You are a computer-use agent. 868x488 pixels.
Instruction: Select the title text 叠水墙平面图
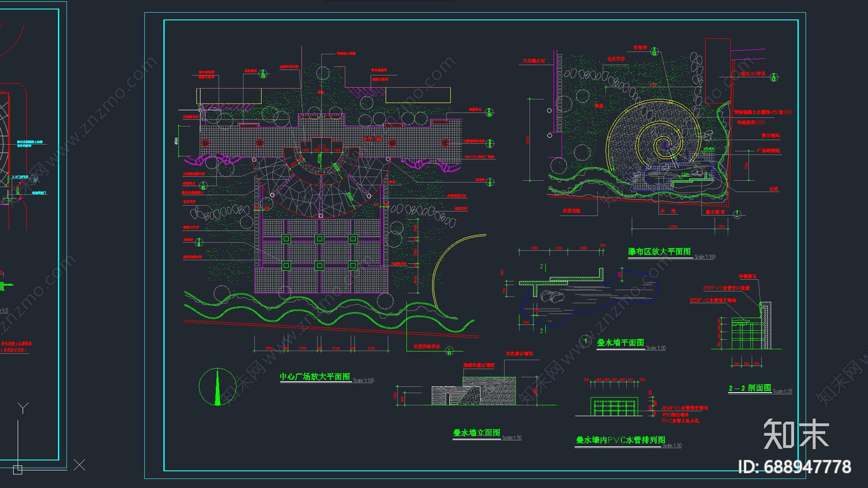click(621, 343)
